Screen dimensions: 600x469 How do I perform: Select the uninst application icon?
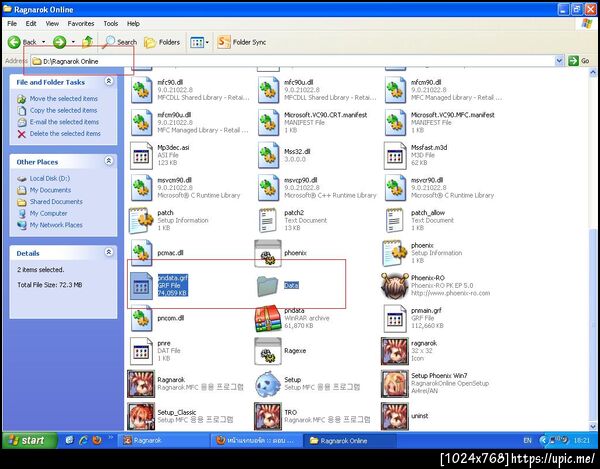tap(395, 416)
